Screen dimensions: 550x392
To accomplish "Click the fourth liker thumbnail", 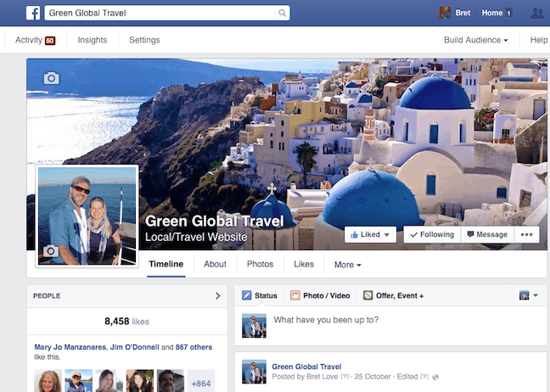I will 139,380.
